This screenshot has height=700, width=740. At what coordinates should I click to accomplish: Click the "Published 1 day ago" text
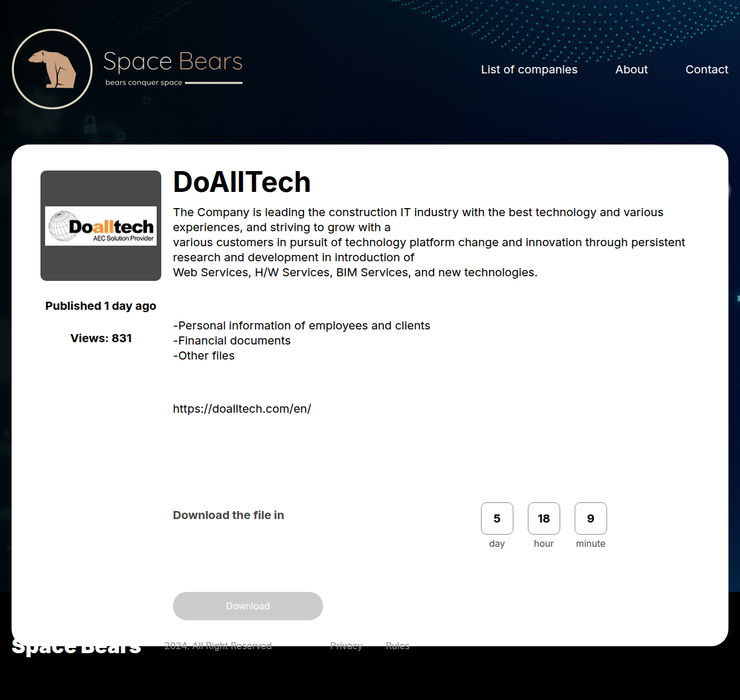[101, 306]
